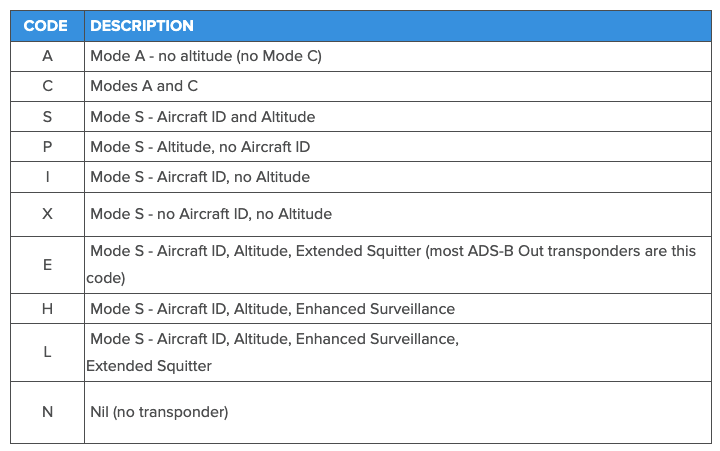Click the DESCRIPTION column header

tap(142, 26)
